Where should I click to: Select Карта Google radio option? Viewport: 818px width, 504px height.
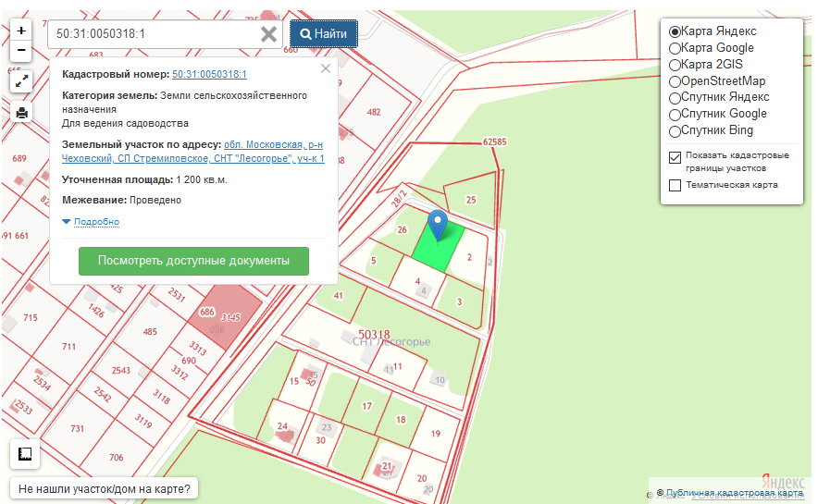[675, 48]
